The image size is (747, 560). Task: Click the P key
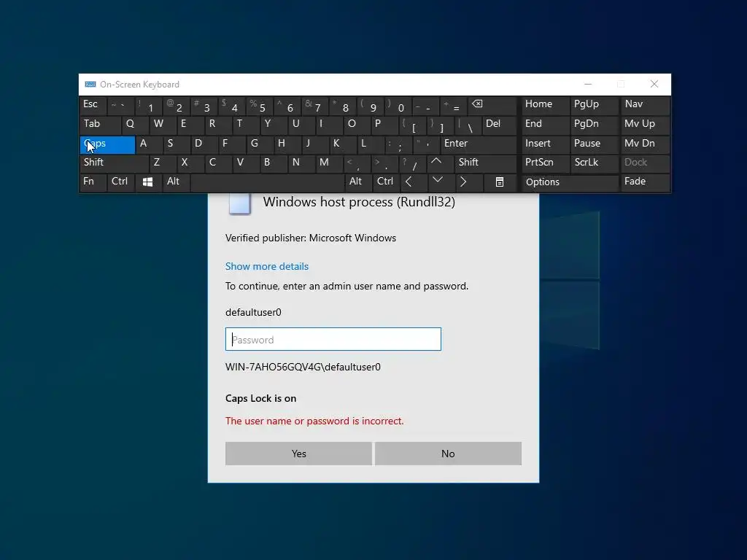384,125
